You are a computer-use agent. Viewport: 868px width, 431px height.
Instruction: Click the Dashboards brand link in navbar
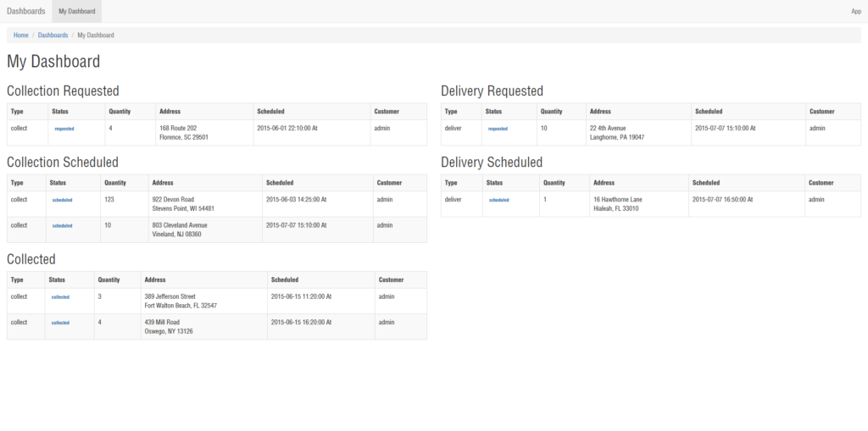point(25,11)
